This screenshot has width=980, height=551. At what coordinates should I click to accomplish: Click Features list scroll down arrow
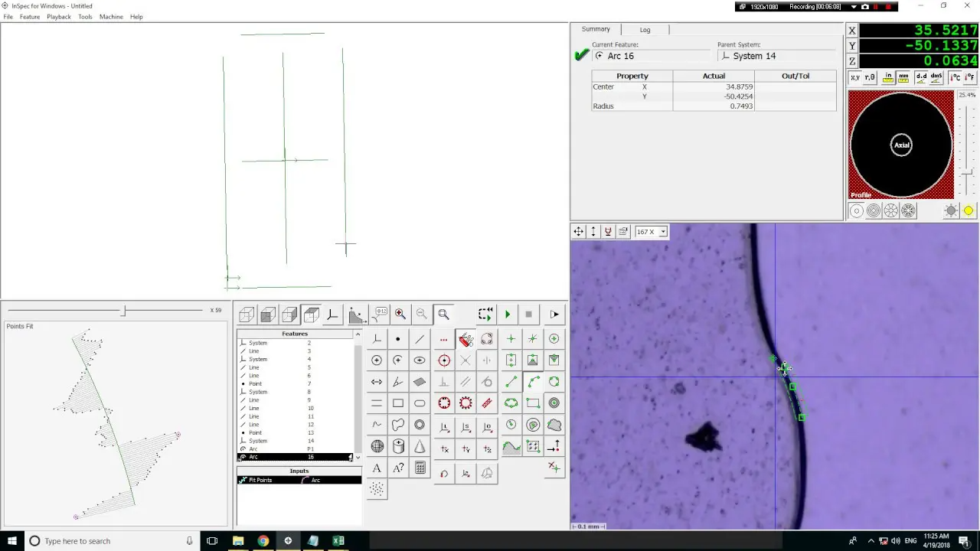pos(357,457)
